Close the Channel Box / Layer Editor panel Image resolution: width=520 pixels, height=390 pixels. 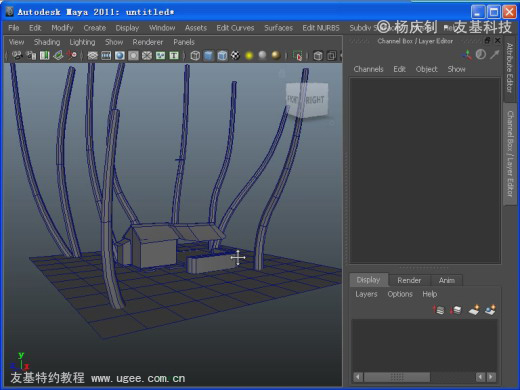pos(498,41)
